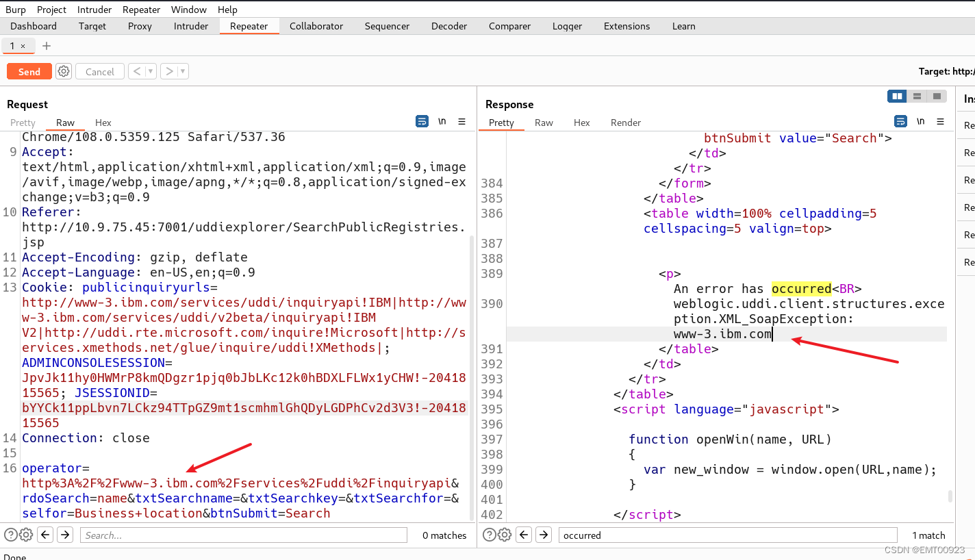Open the Intruder menu in menu bar
Image resolution: width=975 pixels, height=560 pixels.
(x=94, y=10)
